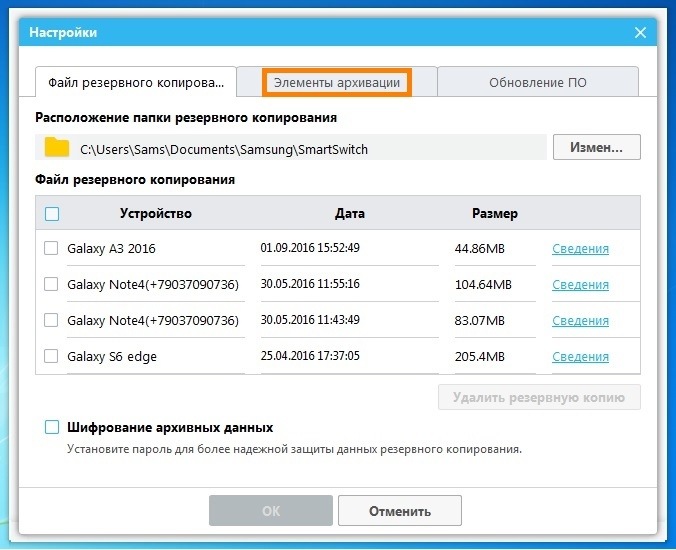
Task: Click size value 83.07MB
Action: click(x=479, y=321)
